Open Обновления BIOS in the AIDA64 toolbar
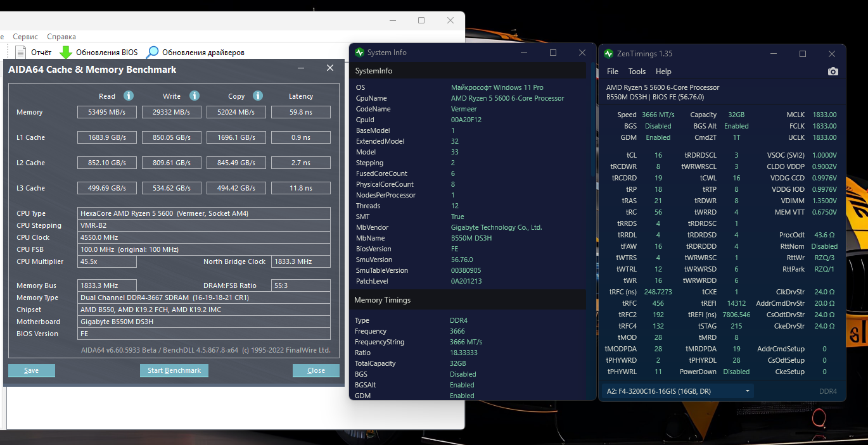Screen dimensions: 868x445 tap(106, 53)
